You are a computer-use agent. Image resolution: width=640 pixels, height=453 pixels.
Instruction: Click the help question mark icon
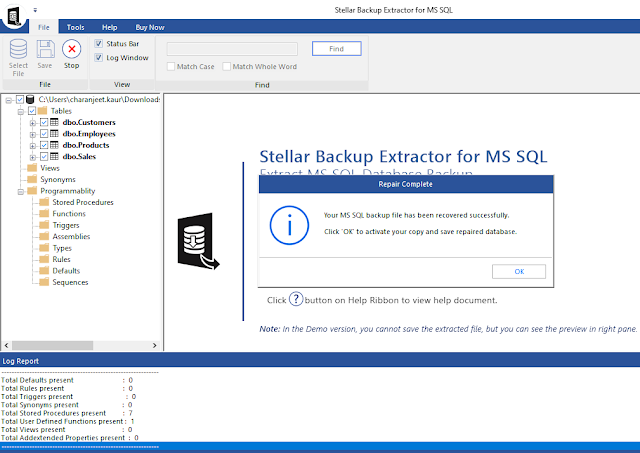[x=296, y=299]
